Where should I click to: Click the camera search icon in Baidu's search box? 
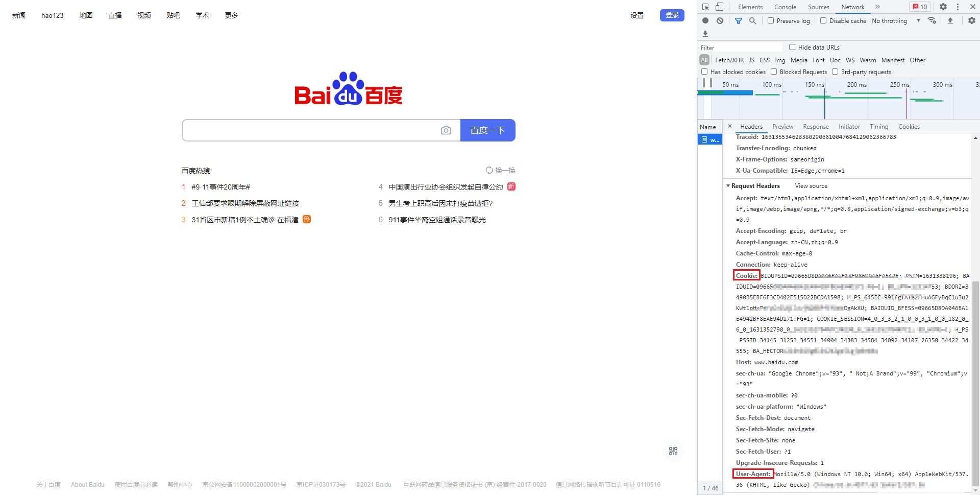(446, 130)
